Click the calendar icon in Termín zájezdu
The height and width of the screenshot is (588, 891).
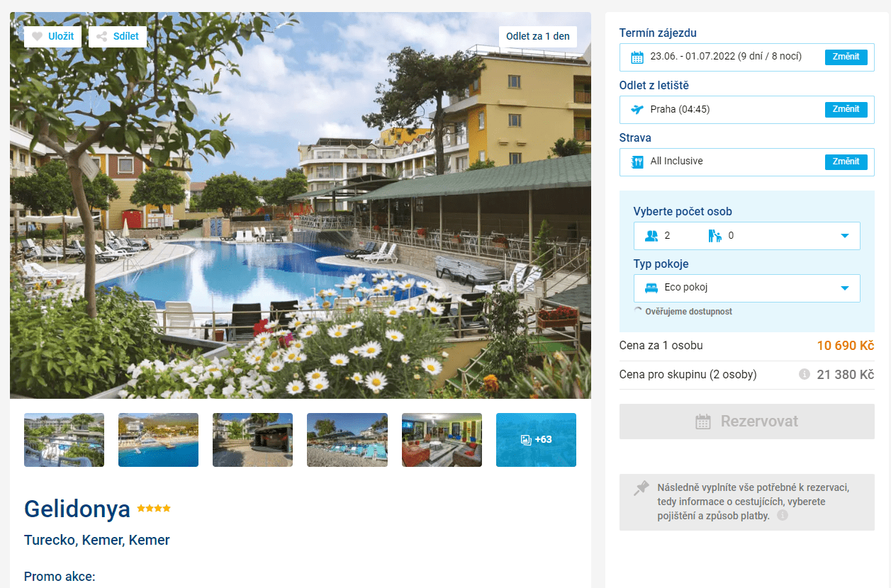[x=637, y=57]
